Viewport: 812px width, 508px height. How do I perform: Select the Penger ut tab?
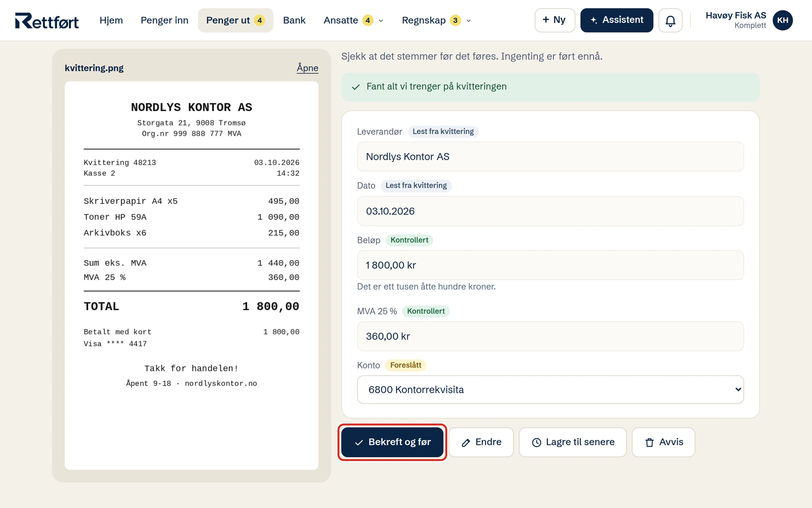coord(235,20)
